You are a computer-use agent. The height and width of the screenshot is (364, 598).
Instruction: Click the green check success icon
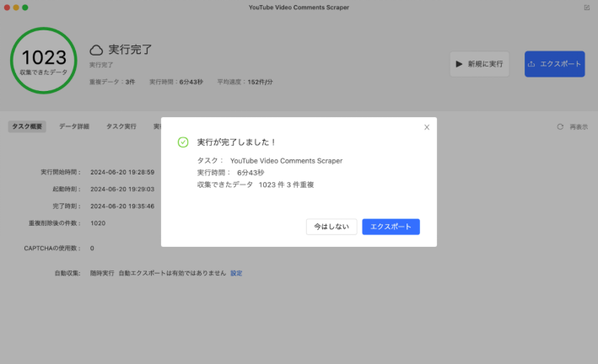[183, 142]
